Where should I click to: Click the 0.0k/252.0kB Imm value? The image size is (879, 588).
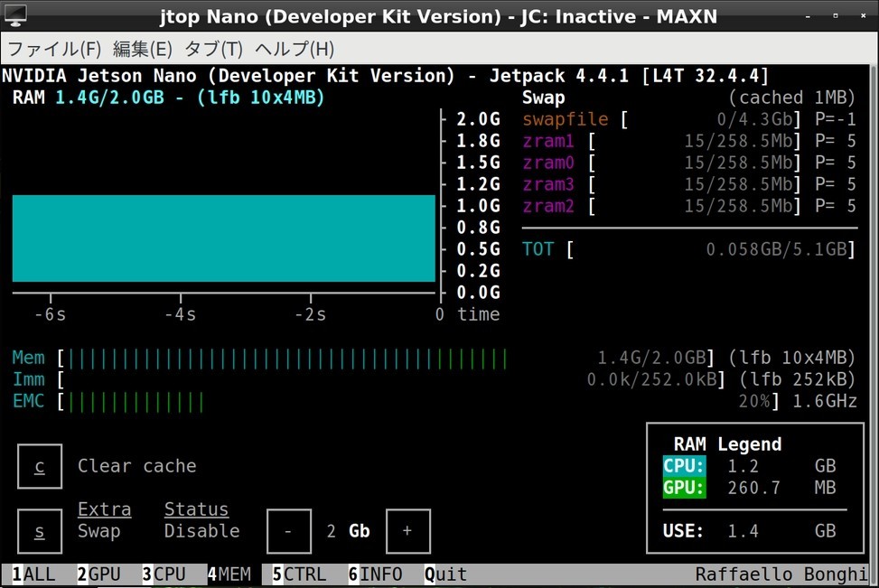(652, 379)
